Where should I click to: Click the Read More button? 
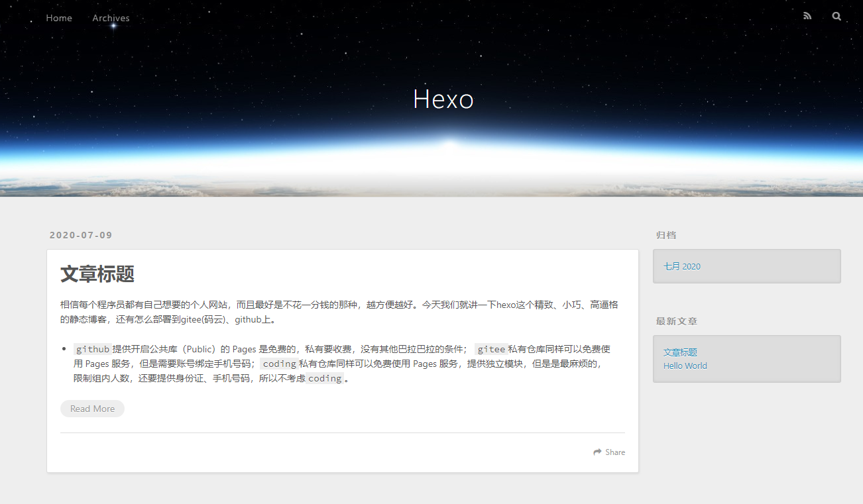92,409
